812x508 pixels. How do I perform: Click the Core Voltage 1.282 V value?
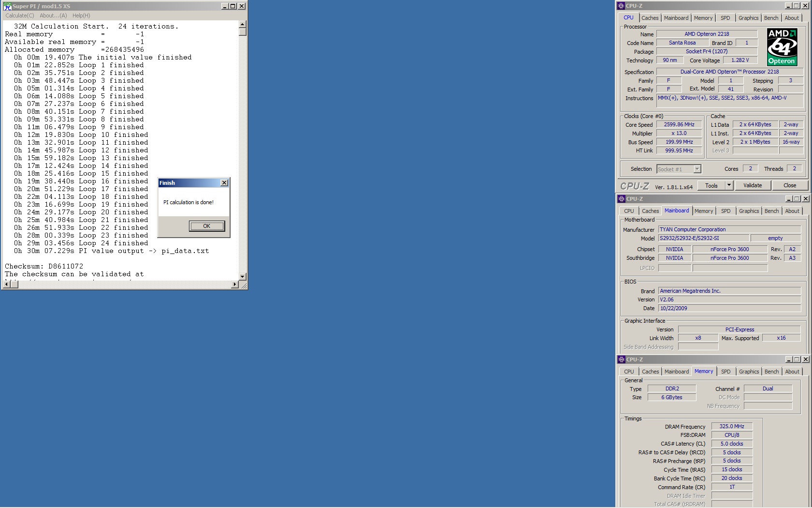click(740, 60)
